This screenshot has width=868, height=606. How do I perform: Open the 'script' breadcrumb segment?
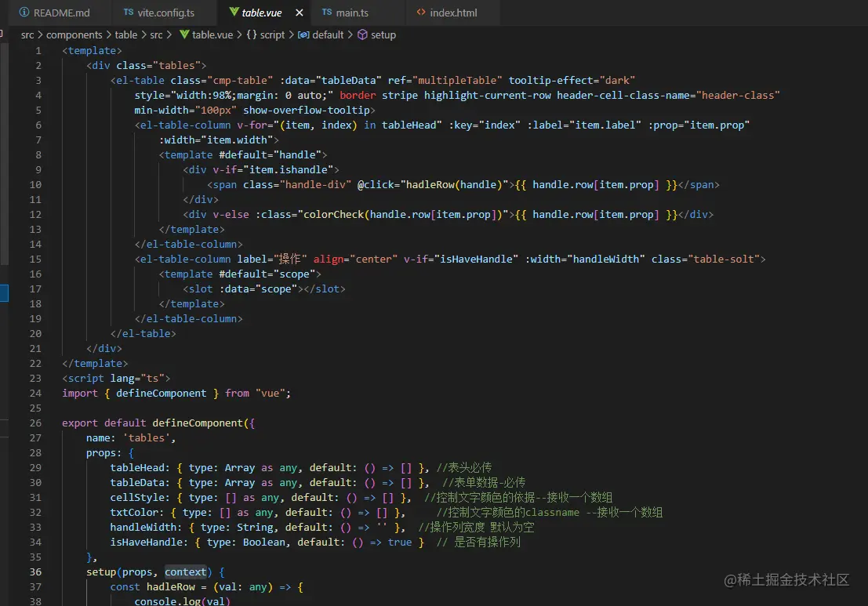pos(272,34)
